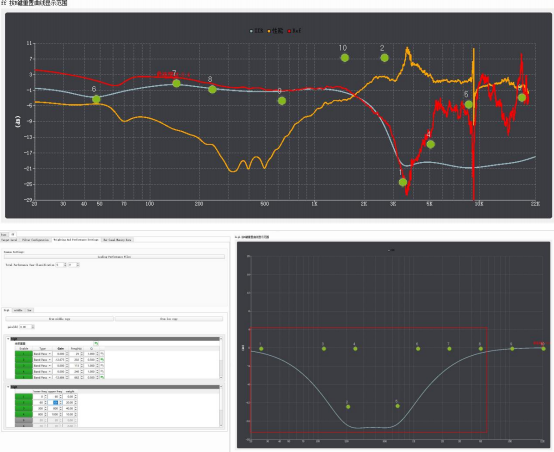Switch to the low band sub-tab
The image size is (554, 452).
click(x=29, y=310)
